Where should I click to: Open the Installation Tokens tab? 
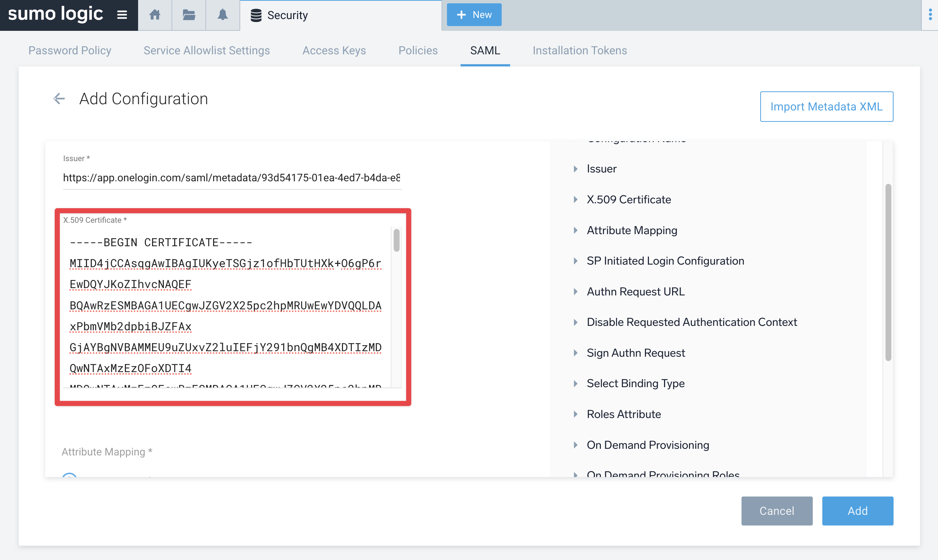pos(580,50)
